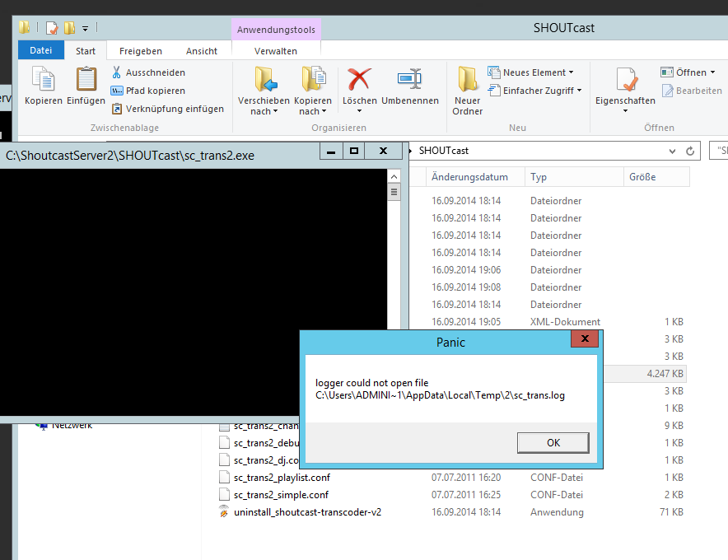Click Verknüpfung einfügen
Screen dimensions: 728x560
(x=168, y=109)
